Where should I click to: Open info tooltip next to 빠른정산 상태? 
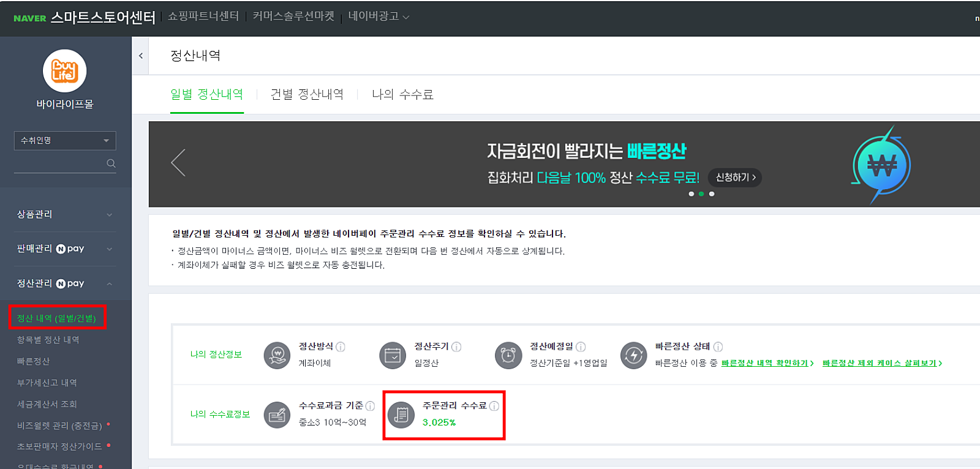pos(718,347)
